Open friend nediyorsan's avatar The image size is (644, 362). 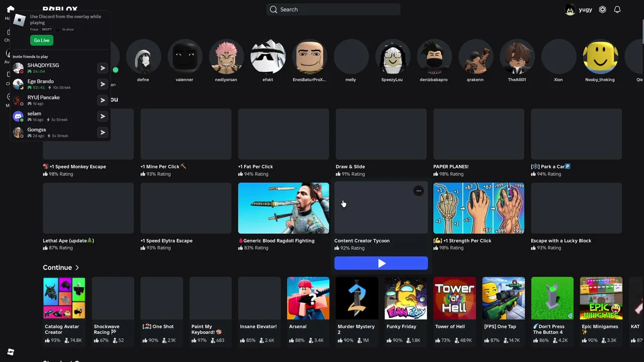point(226,56)
